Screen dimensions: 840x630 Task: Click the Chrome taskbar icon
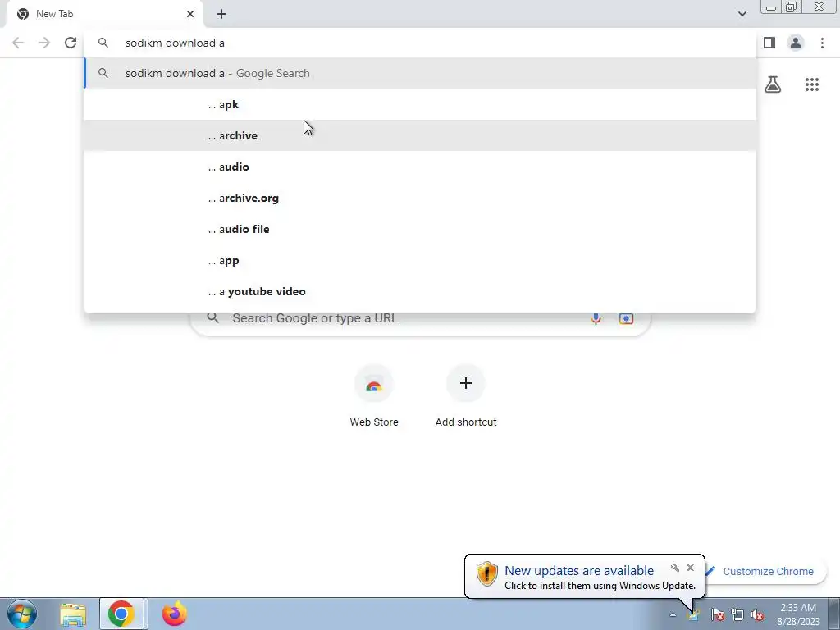tap(121, 614)
